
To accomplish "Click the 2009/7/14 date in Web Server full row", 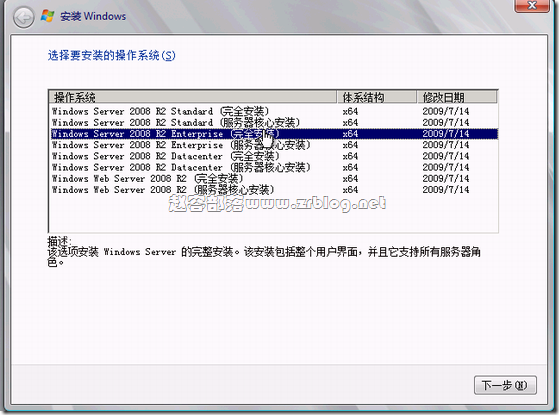I will pyautogui.click(x=446, y=179).
